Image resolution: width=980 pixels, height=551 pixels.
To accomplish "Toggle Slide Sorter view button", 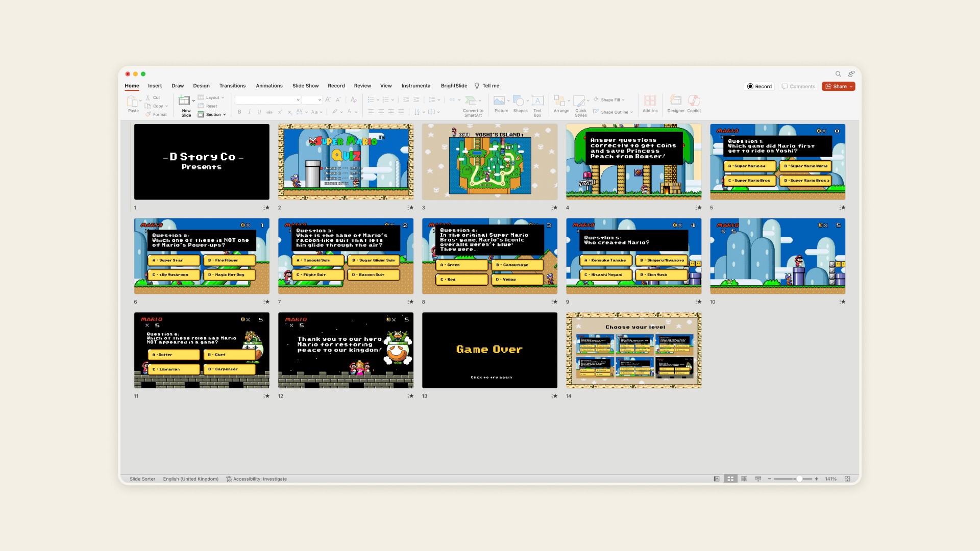I will pos(730,479).
